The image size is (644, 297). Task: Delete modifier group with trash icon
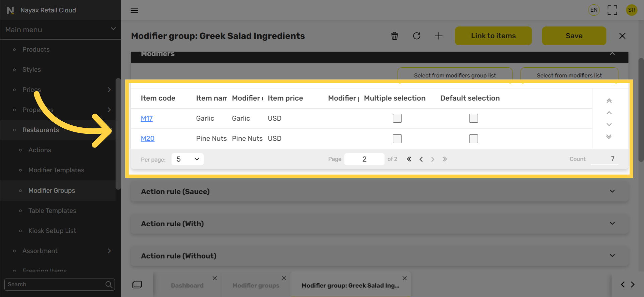tap(394, 36)
